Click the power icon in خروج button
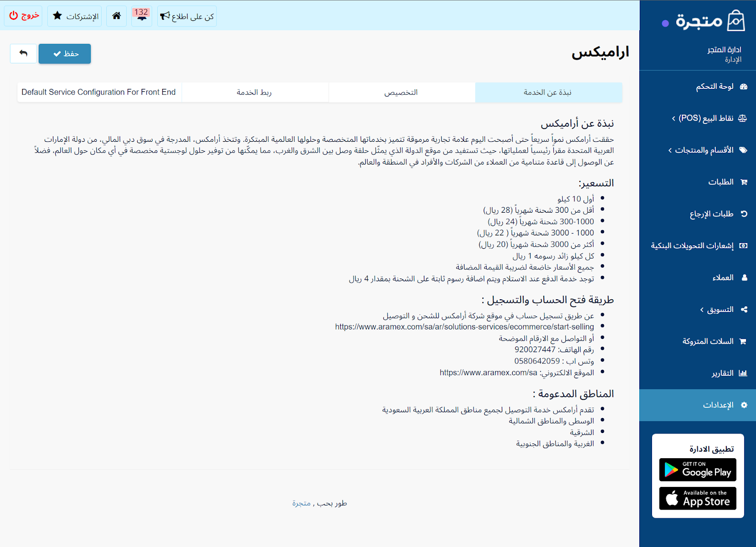Image resolution: width=756 pixels, height=547 pixels. click(x=14, y=16)
